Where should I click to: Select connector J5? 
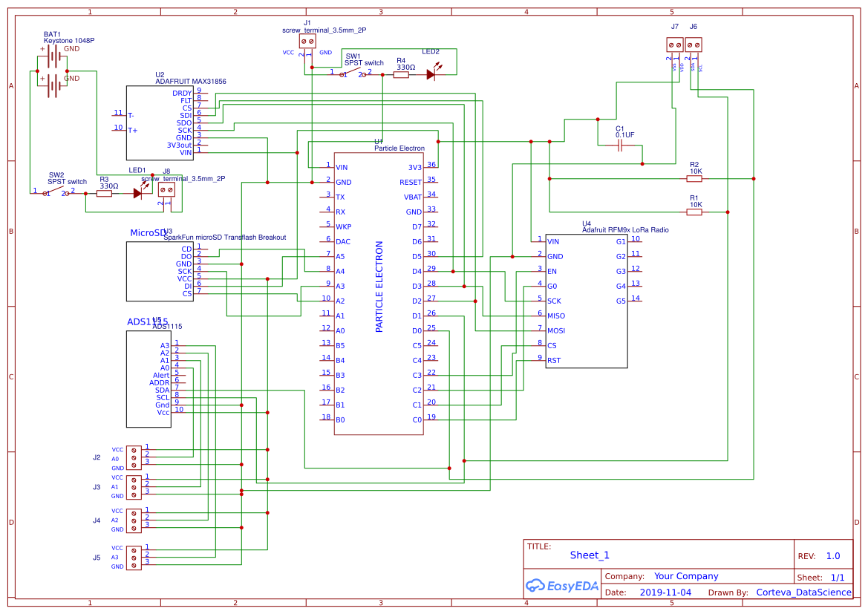pos(133,557)
